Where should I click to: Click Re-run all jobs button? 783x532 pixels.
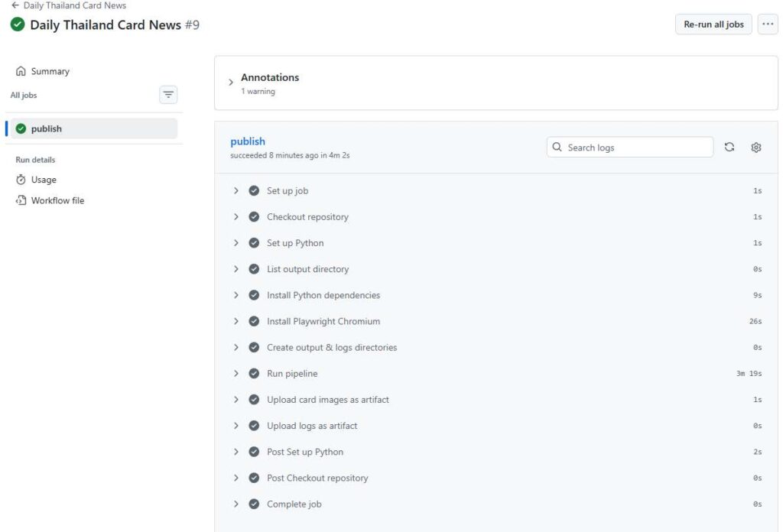(713, 24)
